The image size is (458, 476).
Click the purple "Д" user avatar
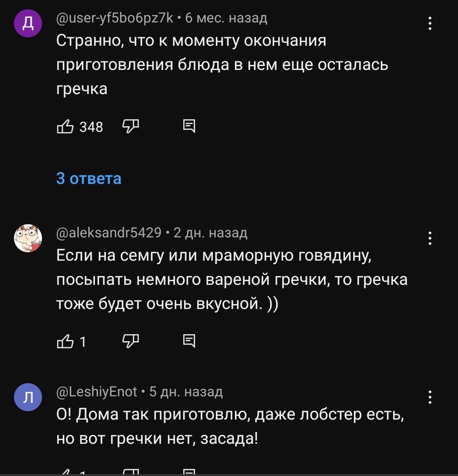[28, 24]
